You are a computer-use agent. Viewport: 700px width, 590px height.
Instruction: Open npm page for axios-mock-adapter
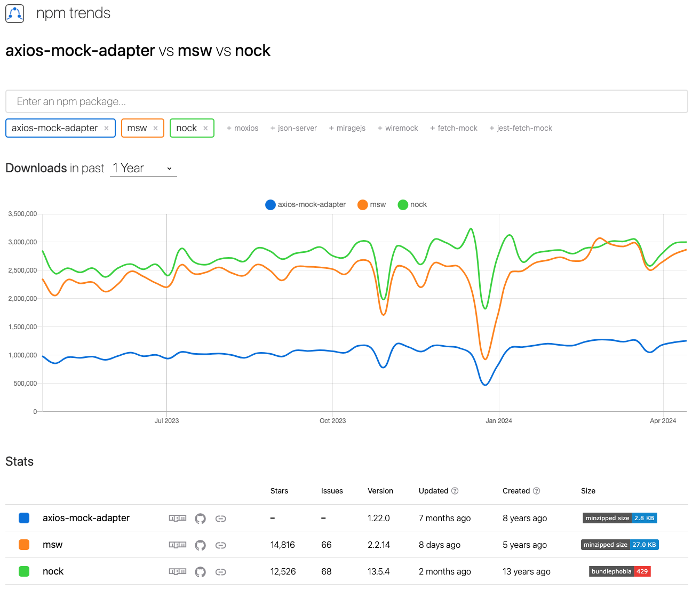[178, 518]
